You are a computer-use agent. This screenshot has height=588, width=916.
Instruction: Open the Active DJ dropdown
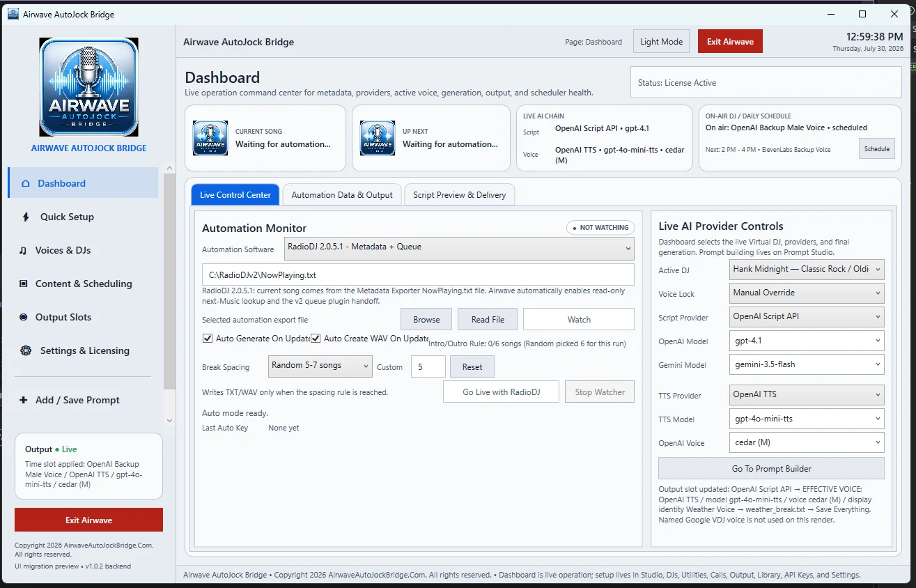pyautogui.click(x=807, y=269)
